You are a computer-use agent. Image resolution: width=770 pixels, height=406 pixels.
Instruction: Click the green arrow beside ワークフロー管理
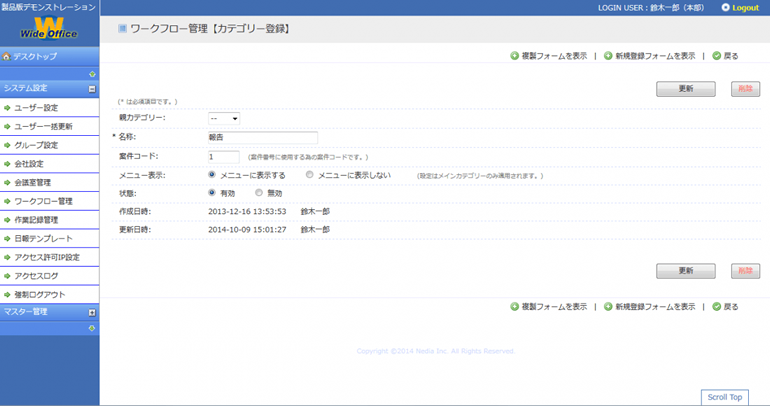click(7, 201)
